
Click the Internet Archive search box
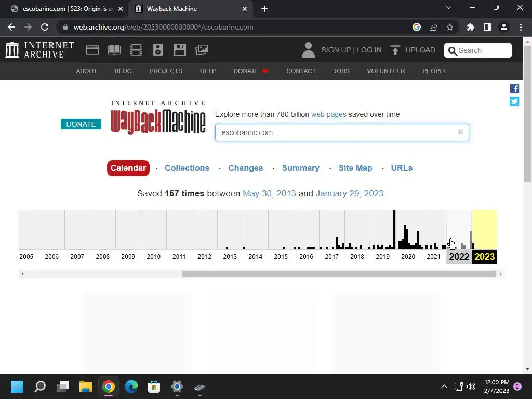(478, 50)
